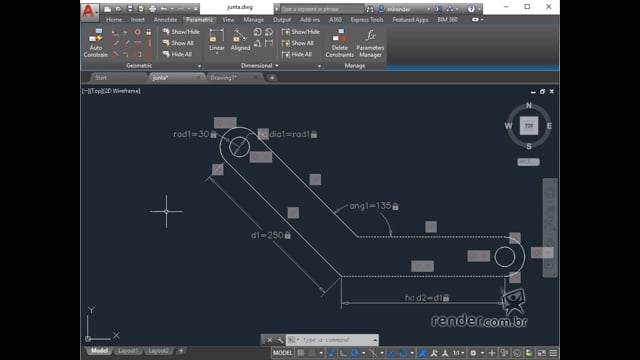The width and height of the screenshot is (640, 360).
Task: Select the Angular dimensional constraint icon
Action: 257,43
